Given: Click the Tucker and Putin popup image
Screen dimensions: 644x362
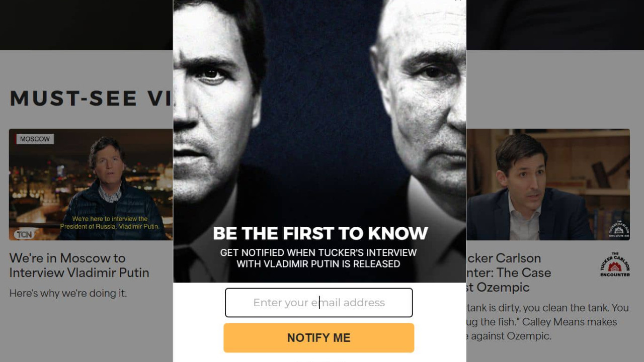Looking at the screenshot, I should (319, 141).
